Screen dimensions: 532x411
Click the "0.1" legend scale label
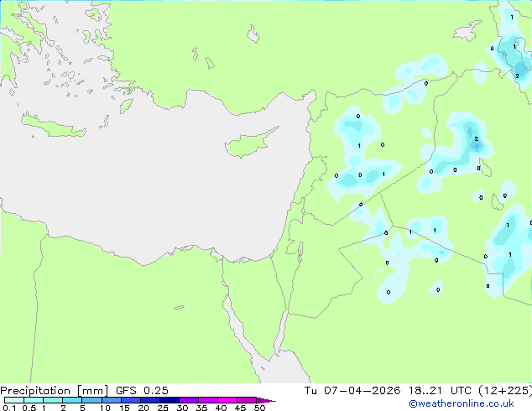click(x=8, y=408)
